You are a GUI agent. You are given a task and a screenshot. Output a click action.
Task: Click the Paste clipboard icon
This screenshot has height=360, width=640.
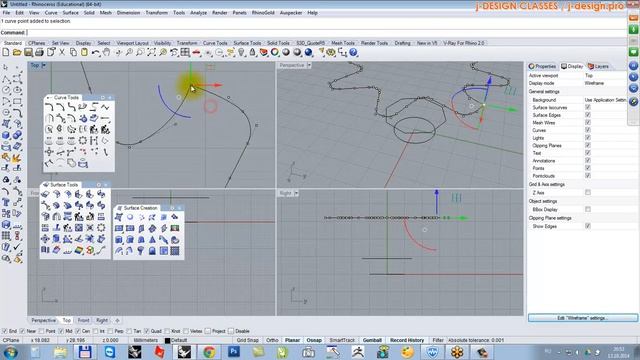(x=84, y=52)
